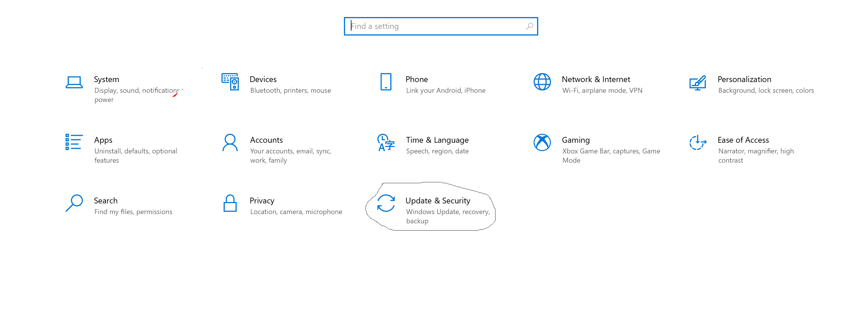Click 'Speech, region, date' text

437,151
